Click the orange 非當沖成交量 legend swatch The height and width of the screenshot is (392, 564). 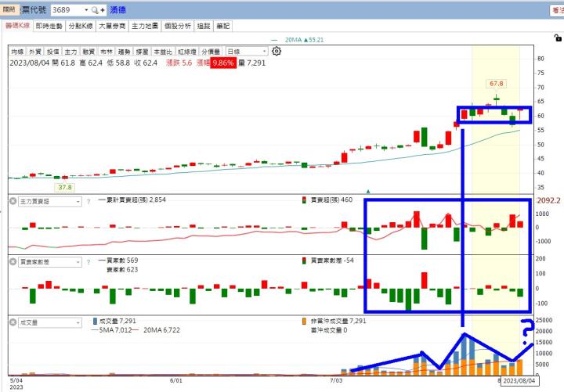[304, 321]
